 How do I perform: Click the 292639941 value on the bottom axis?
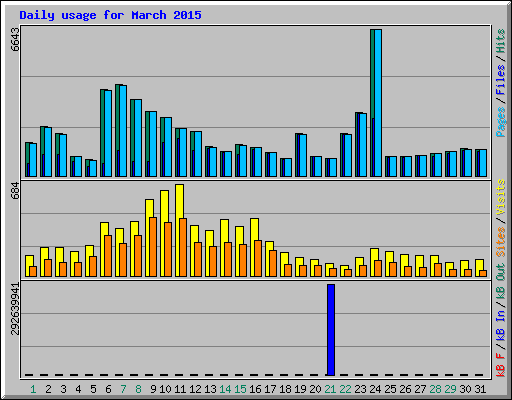coord(15,309)
